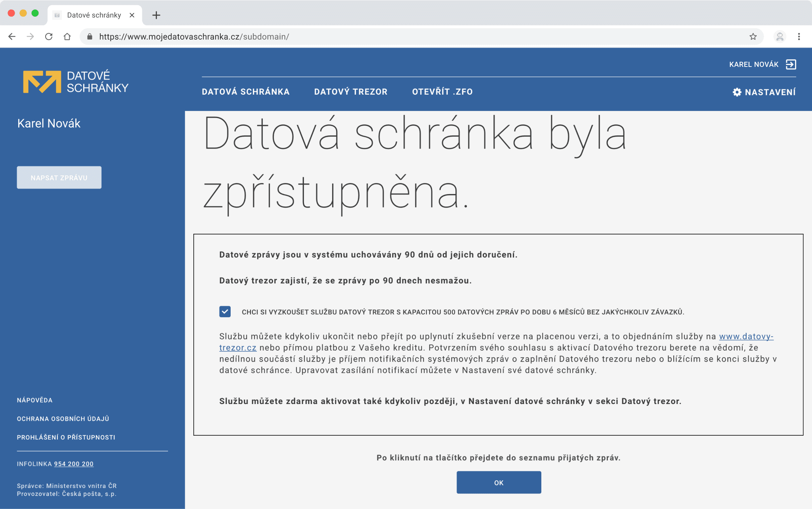The image size is (812, 509).
Task: Switch to the Datový trezor section
Action: (x=351, y=92)
